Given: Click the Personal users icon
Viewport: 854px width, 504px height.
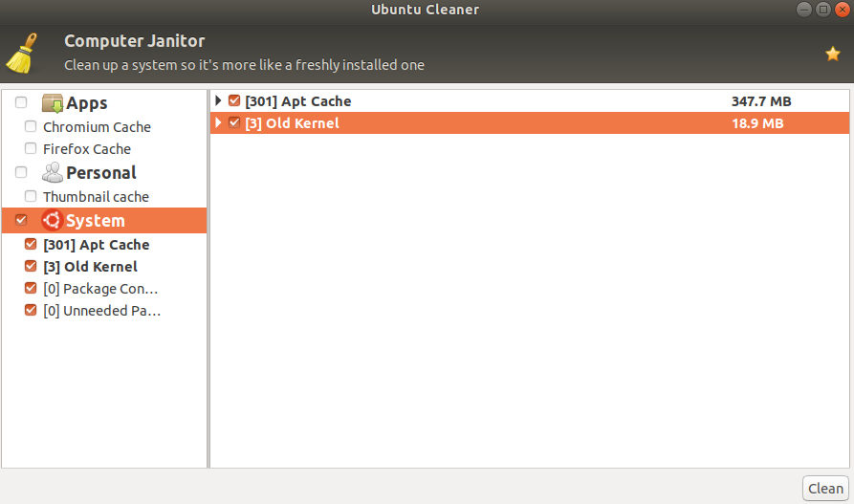Looking at the screenshot, I should point(53,173).
